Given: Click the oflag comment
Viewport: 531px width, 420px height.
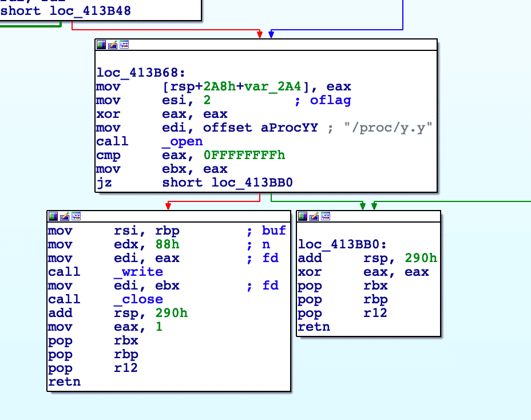Looking at the screenshot, I should tap(331, 100).
